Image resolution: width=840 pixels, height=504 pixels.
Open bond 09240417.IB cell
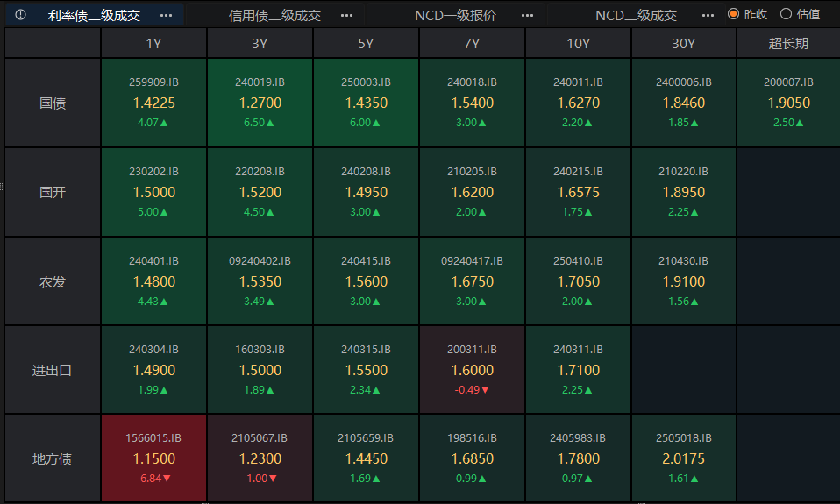472,281
